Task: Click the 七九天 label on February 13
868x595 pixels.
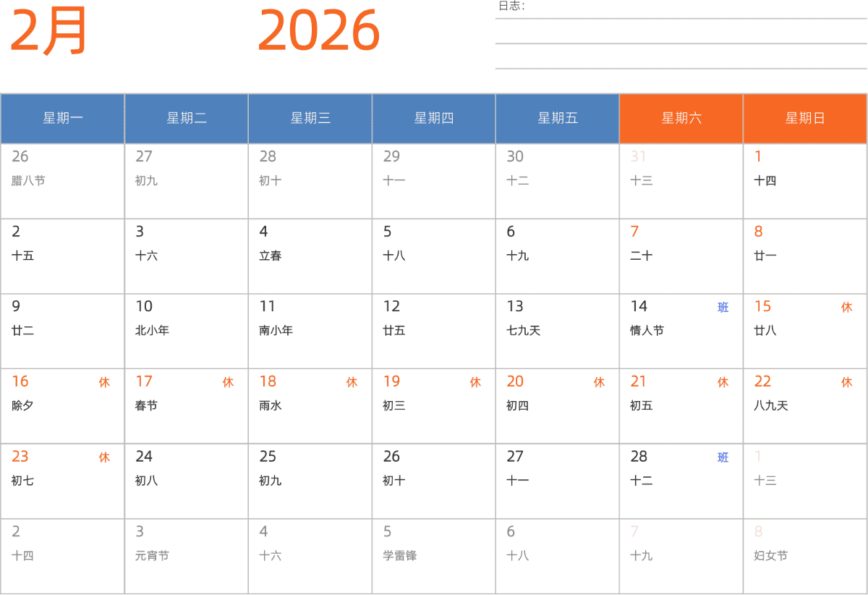Action: pos(523,331)
